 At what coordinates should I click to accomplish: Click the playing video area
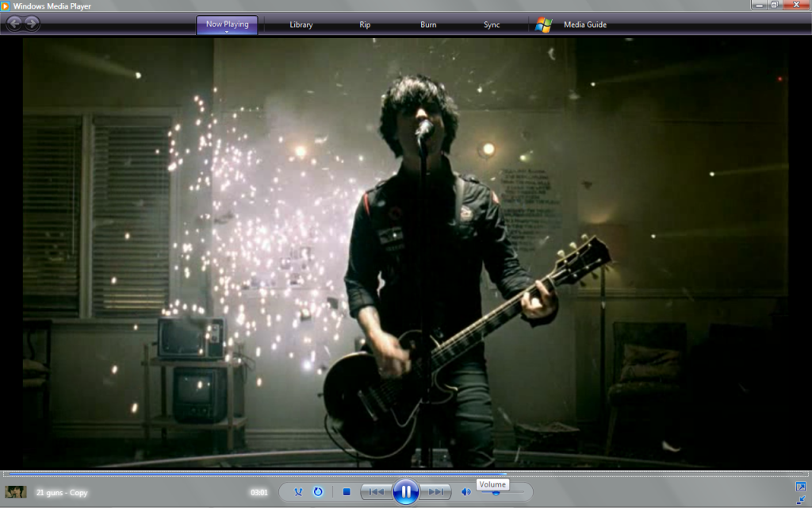click(x=405, y=253)
